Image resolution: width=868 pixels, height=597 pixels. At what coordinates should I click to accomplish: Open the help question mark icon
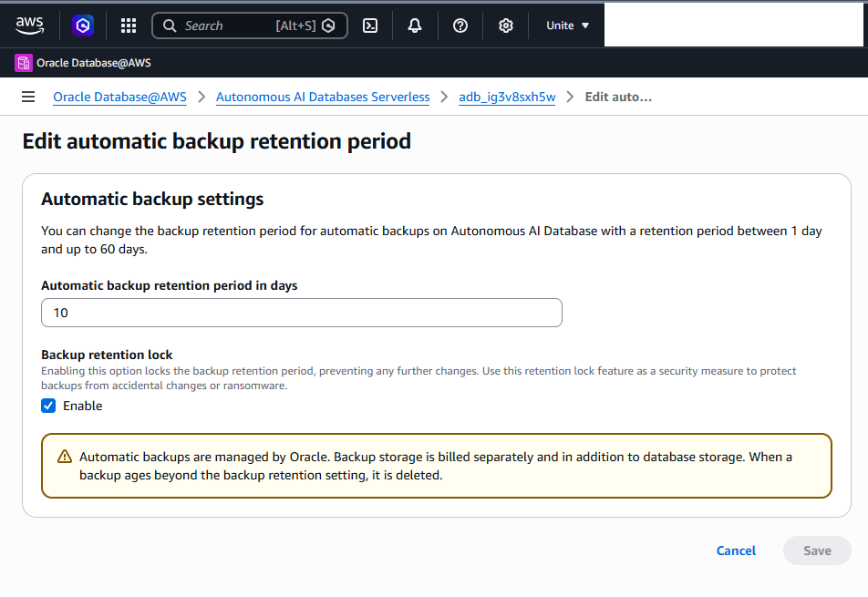(460, 26)
